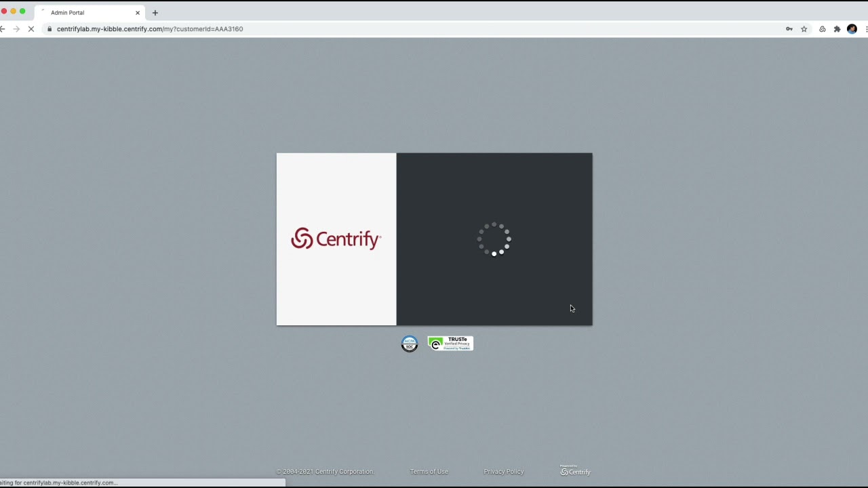This screenshot has height=488, width=868.
Task: Click the Powered by Centrify footer logo
Action: [x=575, y=470]
